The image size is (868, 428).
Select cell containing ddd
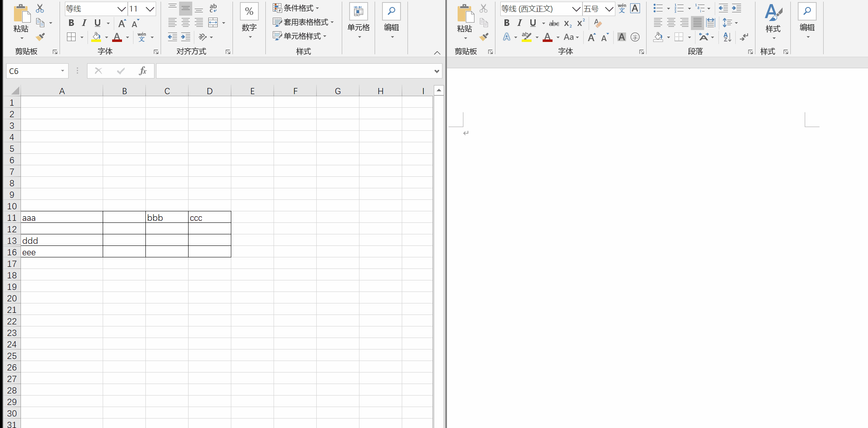pos(62,240)
